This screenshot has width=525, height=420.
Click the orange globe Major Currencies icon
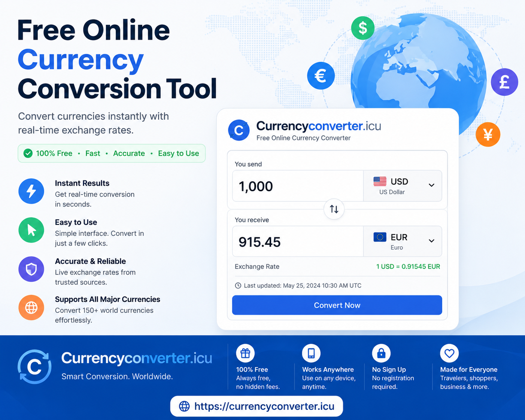[x=31, y=308]
